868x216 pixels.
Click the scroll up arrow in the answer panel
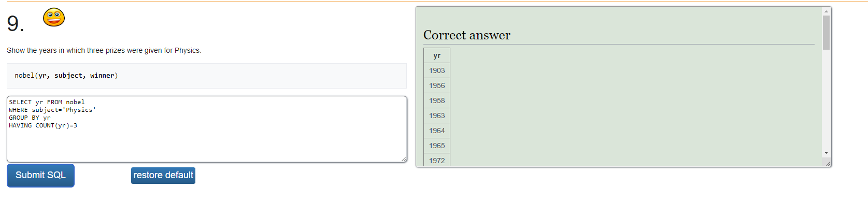tap(827, 11)
